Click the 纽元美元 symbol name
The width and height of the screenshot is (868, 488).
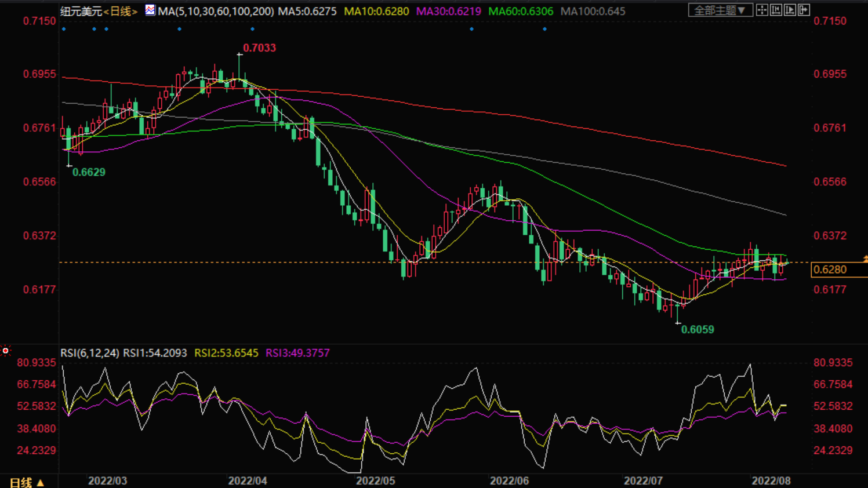click(81, 11)
